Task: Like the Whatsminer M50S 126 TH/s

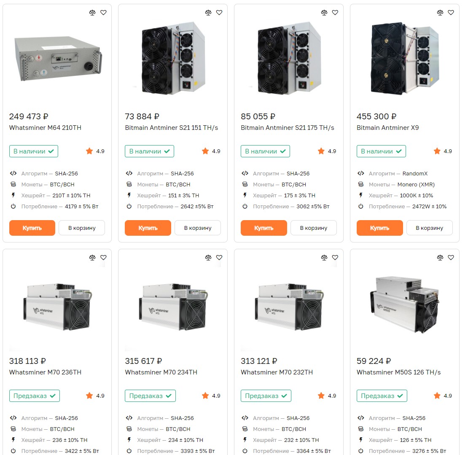Action: click(x=451, y=257)
